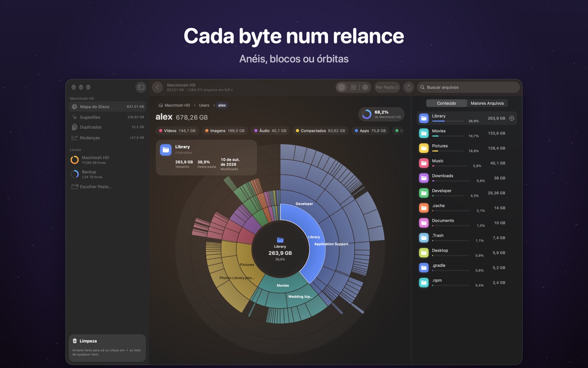Select the Pictures folder row
The height and width of the screenshot is (368, 588).
467,148
